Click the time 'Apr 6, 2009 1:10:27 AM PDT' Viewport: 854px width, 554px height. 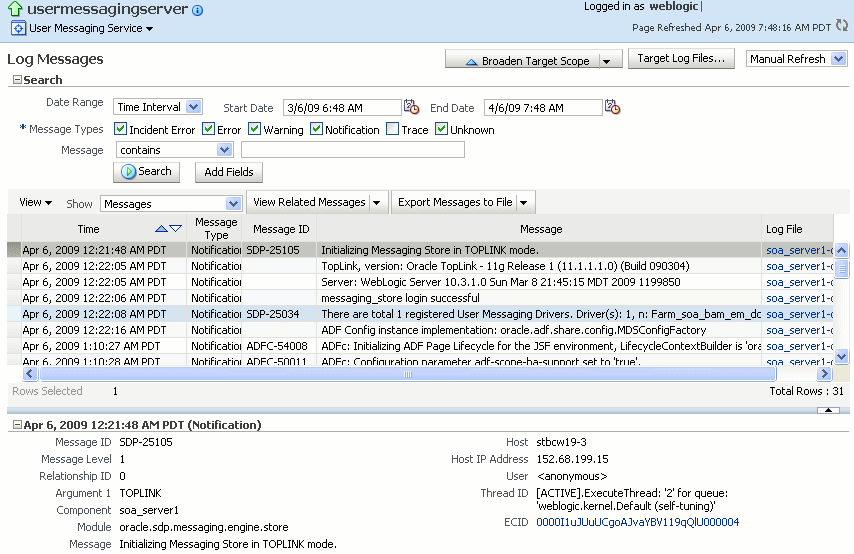(x=92, y=346)
